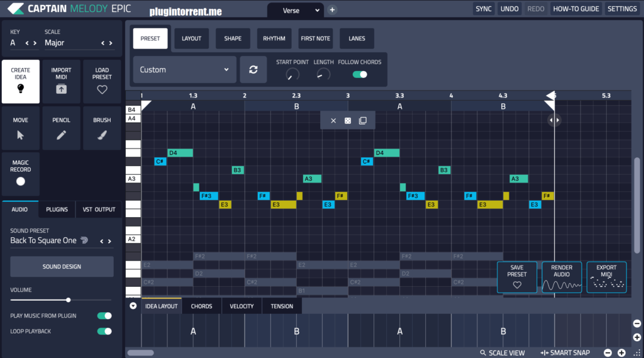Screen dimensions: 644x358
Task: Click the Sync button
Action: [x=484, y=9]
